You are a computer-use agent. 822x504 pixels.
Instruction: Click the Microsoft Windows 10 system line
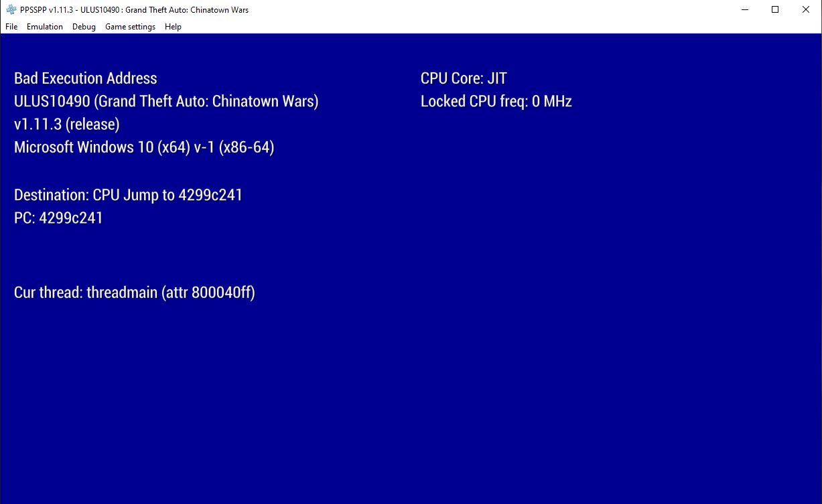point(144,147)
